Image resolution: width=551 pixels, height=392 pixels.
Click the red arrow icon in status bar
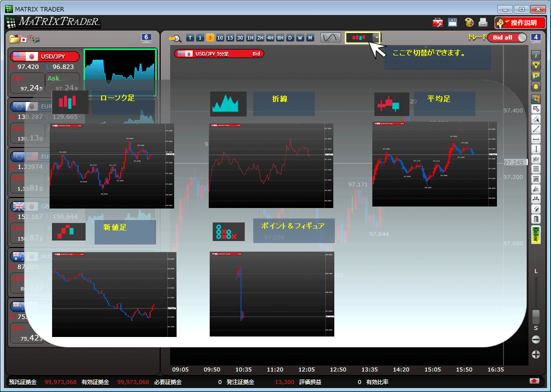[534, 381]
